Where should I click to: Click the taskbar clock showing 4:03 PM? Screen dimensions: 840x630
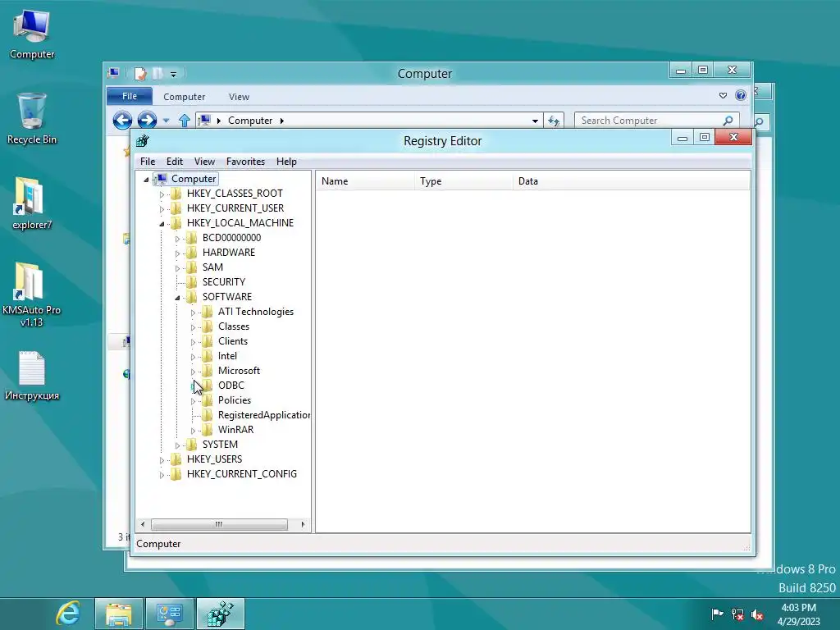click(x=798, y=614)
